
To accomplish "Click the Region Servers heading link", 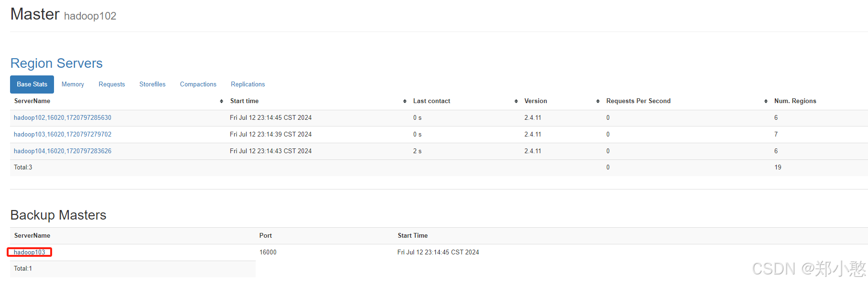I will [x=56, y=63].
